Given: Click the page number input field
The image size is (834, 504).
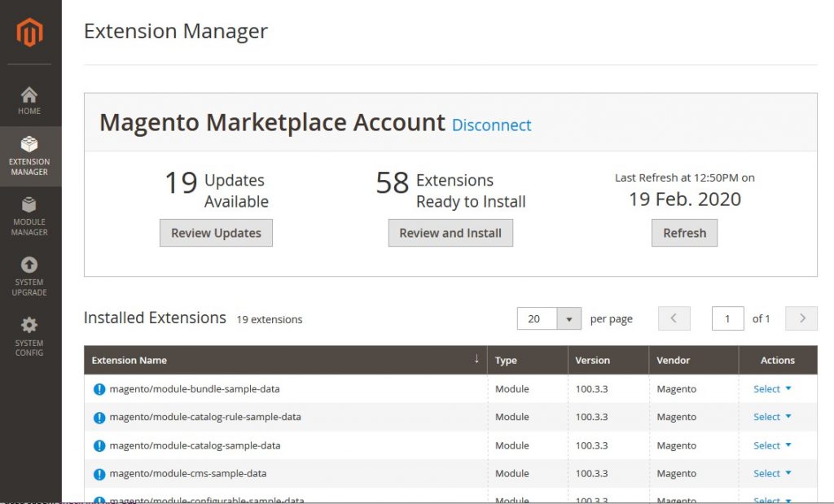Looking at the screenshot, I should tap(727, 318).
